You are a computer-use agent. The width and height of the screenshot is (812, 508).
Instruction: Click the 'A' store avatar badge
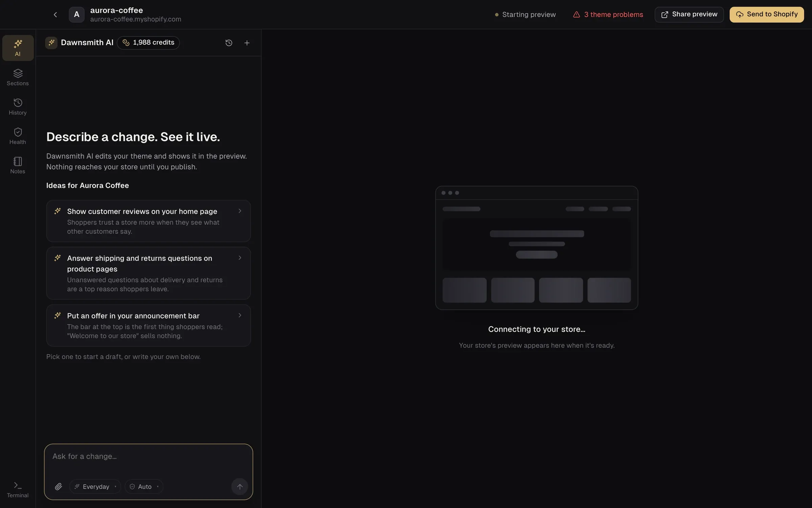pyautogui.click(x=76, y=15)
